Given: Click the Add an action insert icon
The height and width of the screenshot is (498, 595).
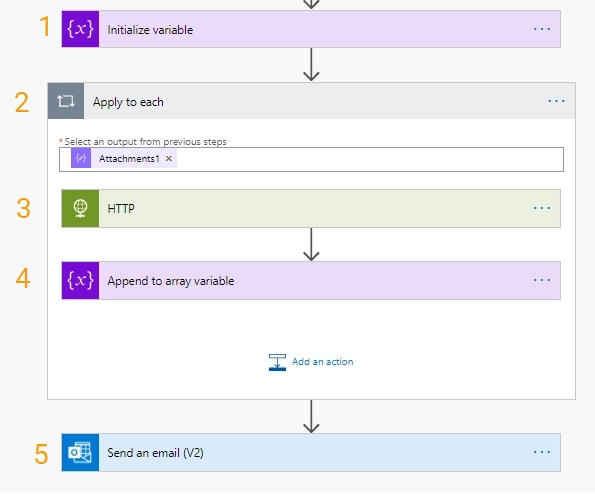Looking at the screenshot, I should click(x=277, y=362).
